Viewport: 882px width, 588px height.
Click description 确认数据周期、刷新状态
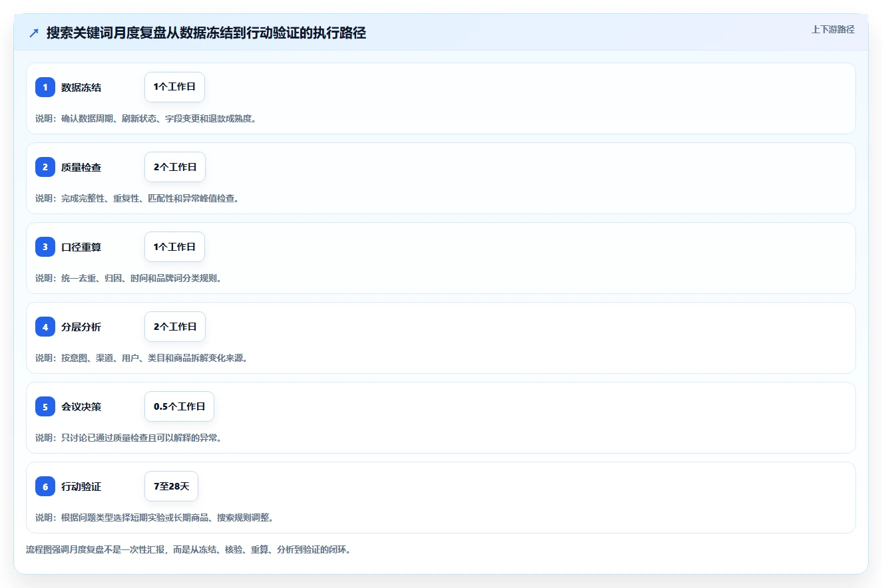coord(146,118)
